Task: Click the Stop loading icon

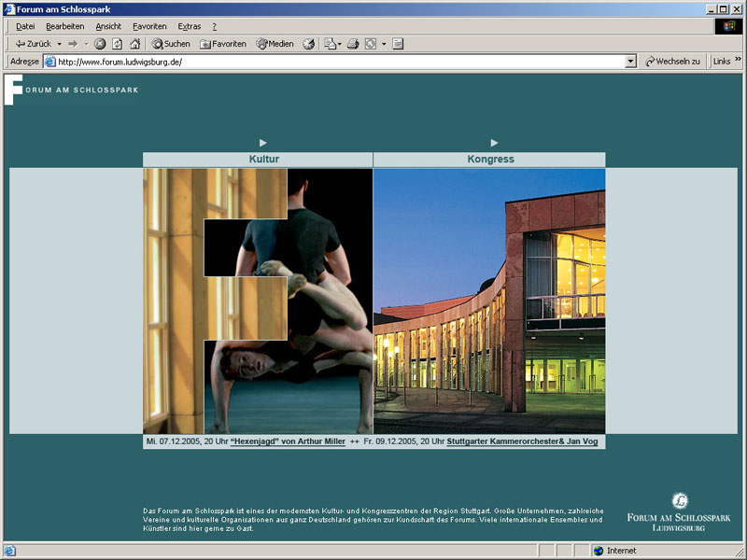Action: [x=100, y=44]
